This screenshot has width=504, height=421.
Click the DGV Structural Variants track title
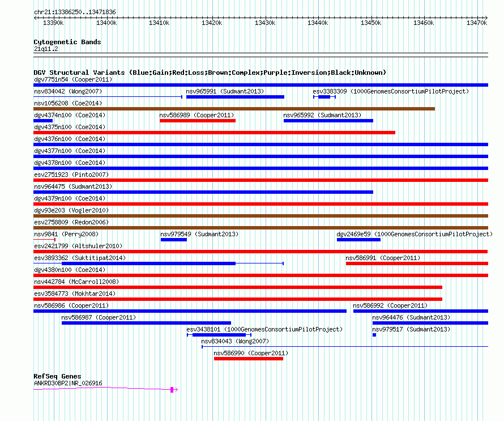(x=210, y=73)
